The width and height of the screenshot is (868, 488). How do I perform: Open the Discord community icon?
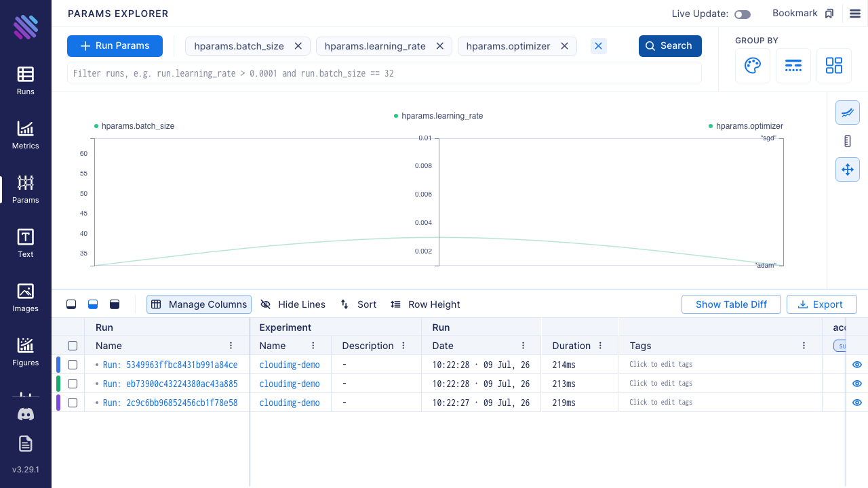(x=26, y=414)
